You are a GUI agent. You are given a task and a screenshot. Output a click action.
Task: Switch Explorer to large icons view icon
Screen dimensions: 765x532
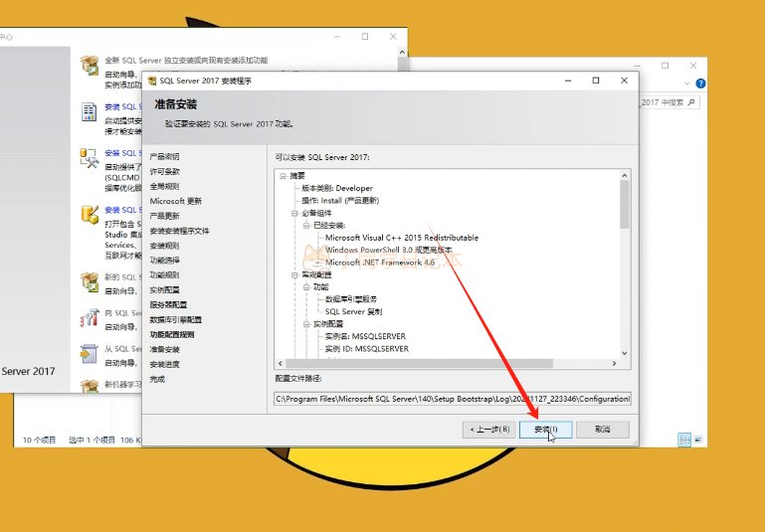pos(698,440)
